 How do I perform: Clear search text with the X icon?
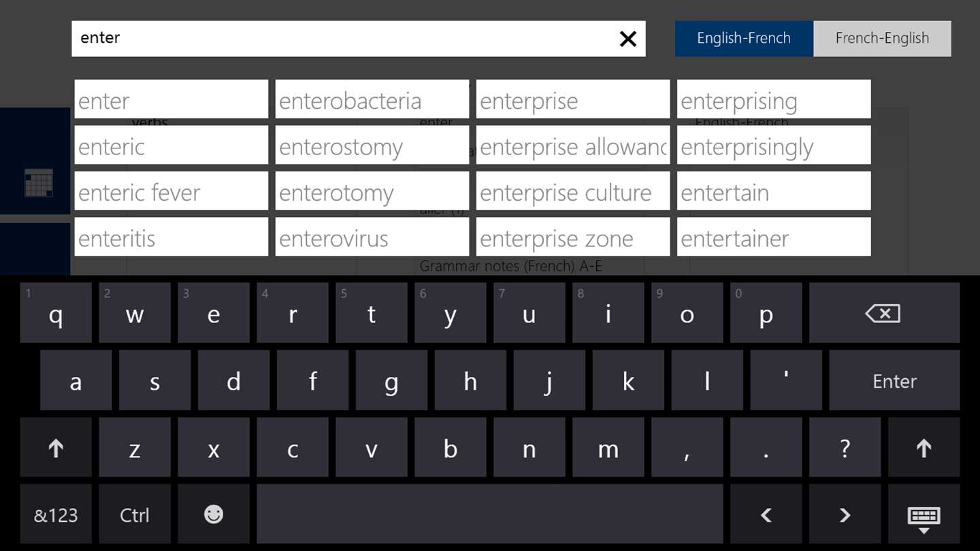[627, 39]
